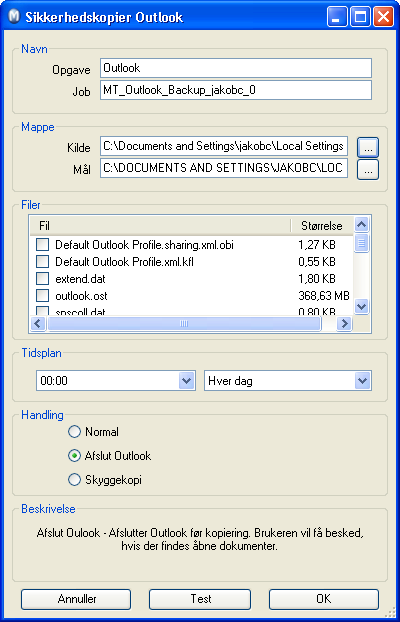The height and width of the screenshot is (622, 400).
Task: Open the 00:00 time dropdown
Action: 186,381
